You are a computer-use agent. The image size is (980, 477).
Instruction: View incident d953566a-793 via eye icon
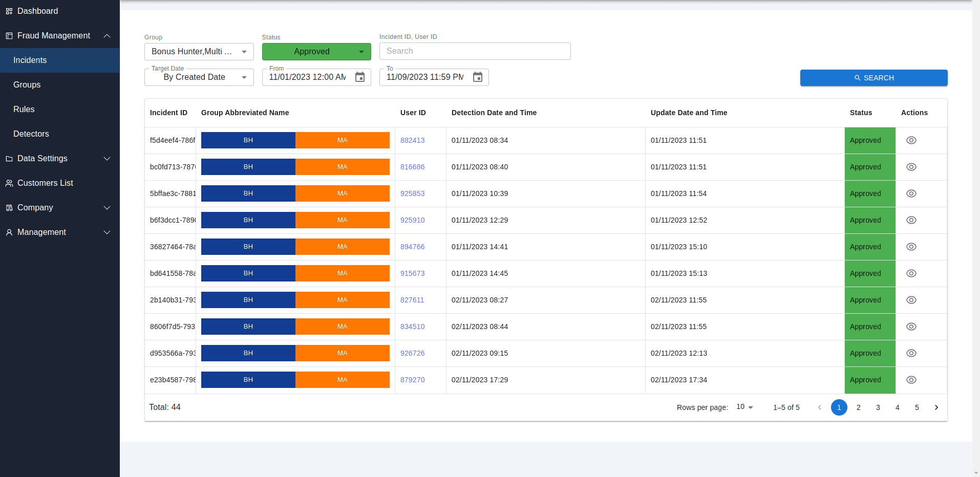click(x=911, y=353)
